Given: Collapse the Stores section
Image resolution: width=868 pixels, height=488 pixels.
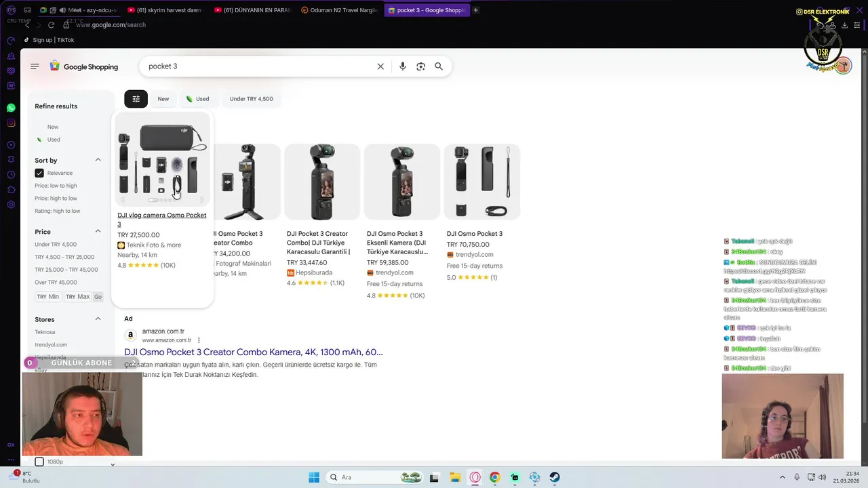Looking at the screenshot, I should pos(98,319).
